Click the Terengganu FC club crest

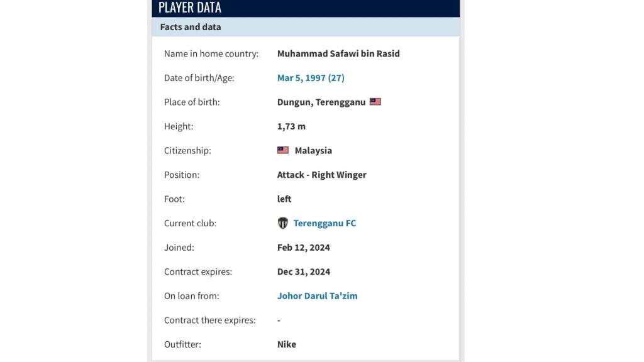point(282,223)
